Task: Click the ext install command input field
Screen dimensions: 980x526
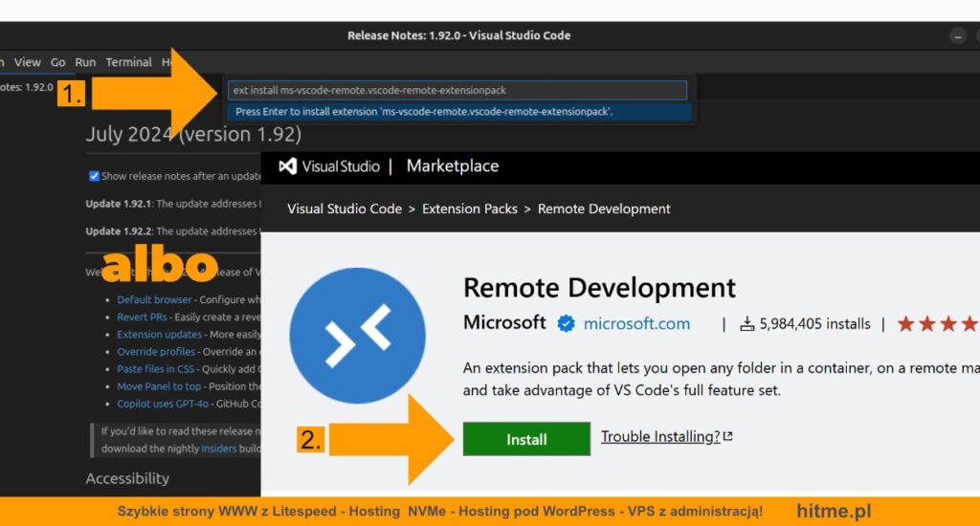Action: click(x=457, y=90)
